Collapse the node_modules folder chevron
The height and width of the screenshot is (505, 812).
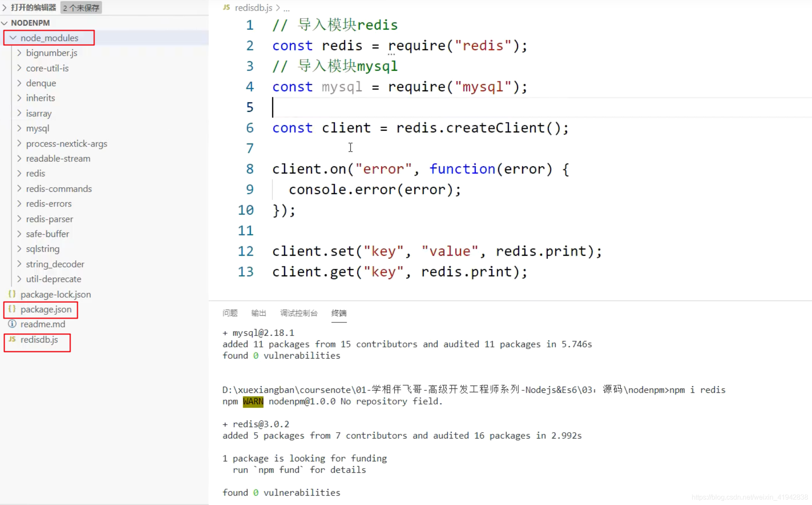point(13,38)
